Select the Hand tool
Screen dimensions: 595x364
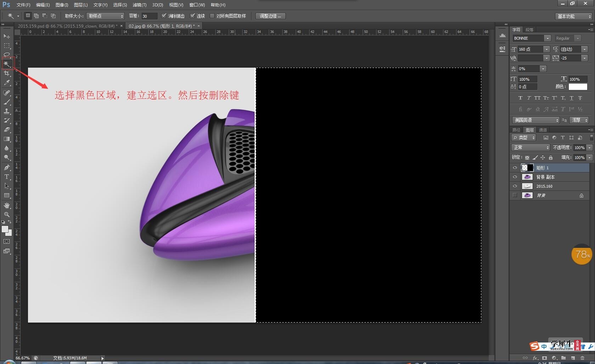(7, 205)
